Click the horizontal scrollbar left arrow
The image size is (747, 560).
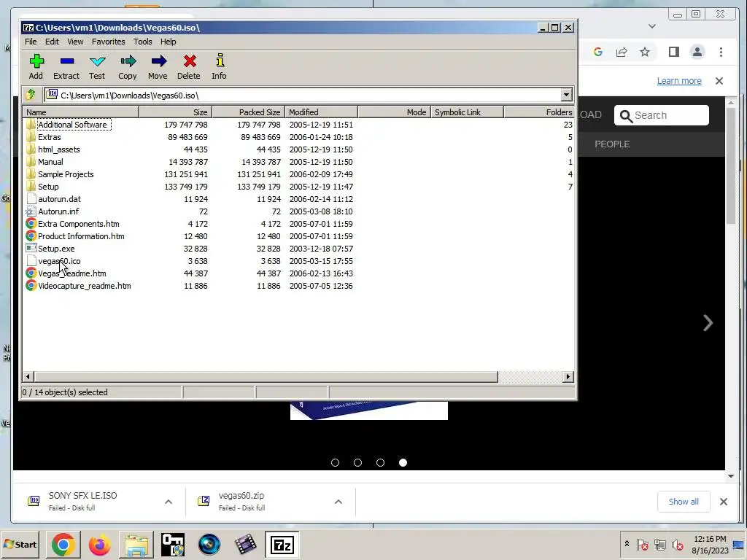point(28,377)
